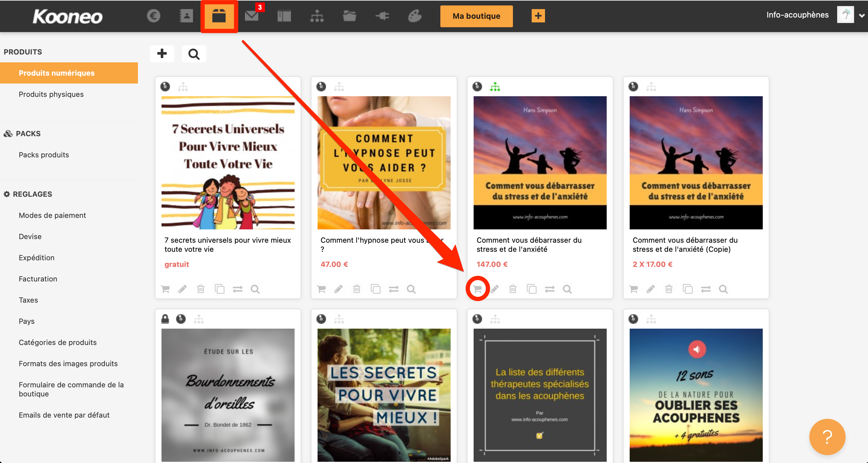This screenshot has width=868, height=463.
Task: Toggle affiliation icon on the thérapeutes list product
Action: pos(495,319)
